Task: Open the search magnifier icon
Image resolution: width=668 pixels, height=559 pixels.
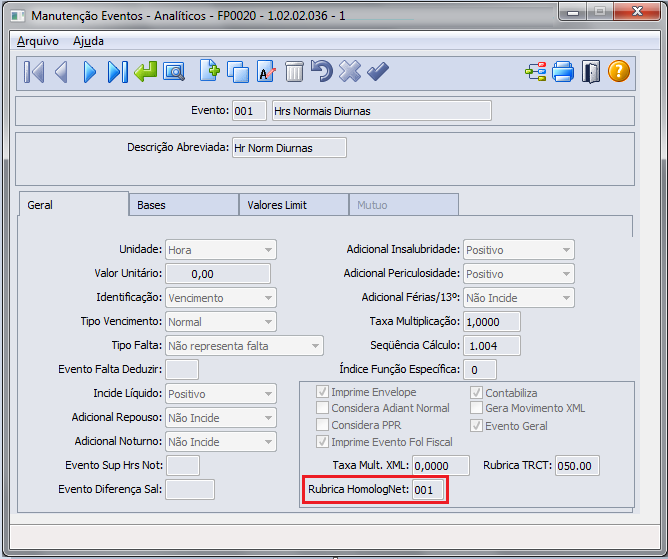Action: pyautogui.click(x=174, y=72)
